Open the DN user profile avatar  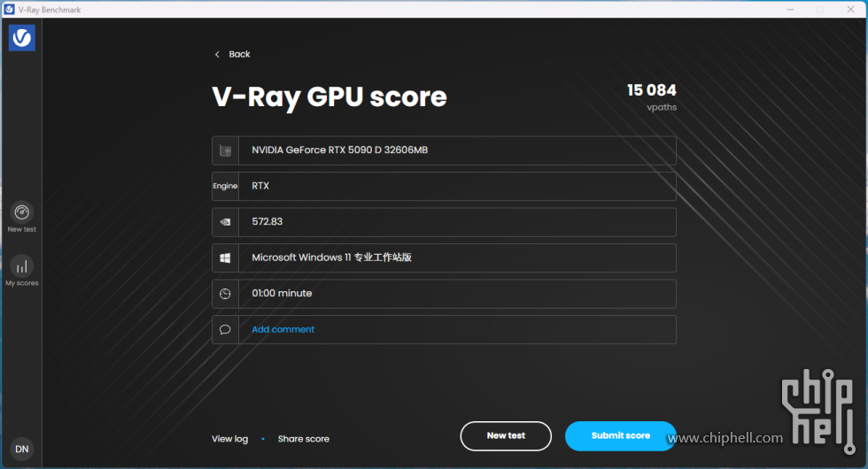point(21,450)
